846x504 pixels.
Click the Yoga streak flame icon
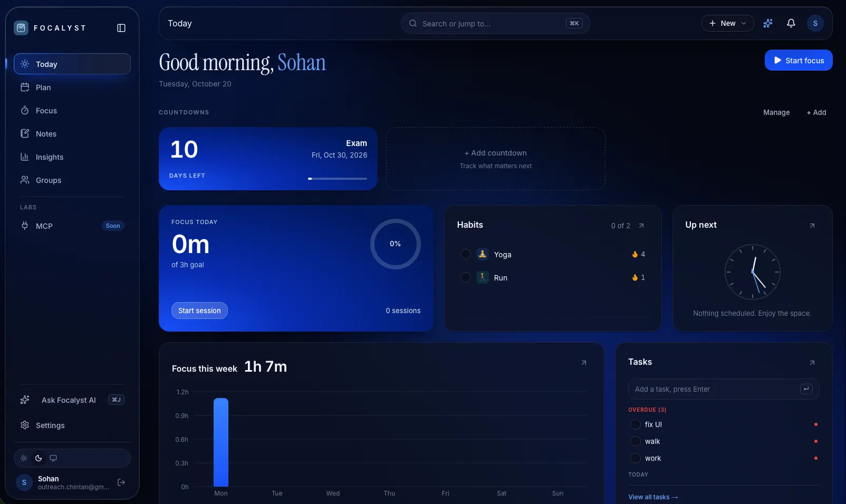635,254
